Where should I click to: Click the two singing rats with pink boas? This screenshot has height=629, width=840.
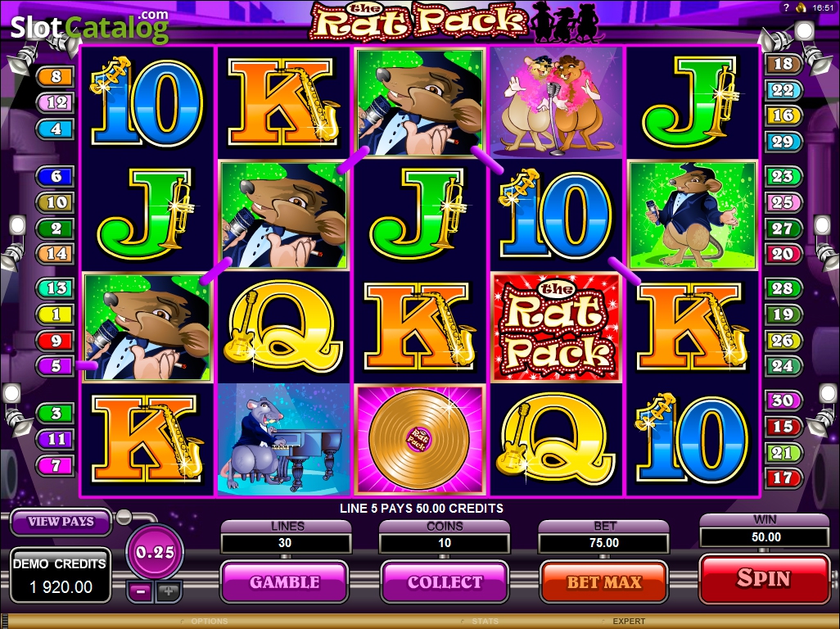point(557,102)
